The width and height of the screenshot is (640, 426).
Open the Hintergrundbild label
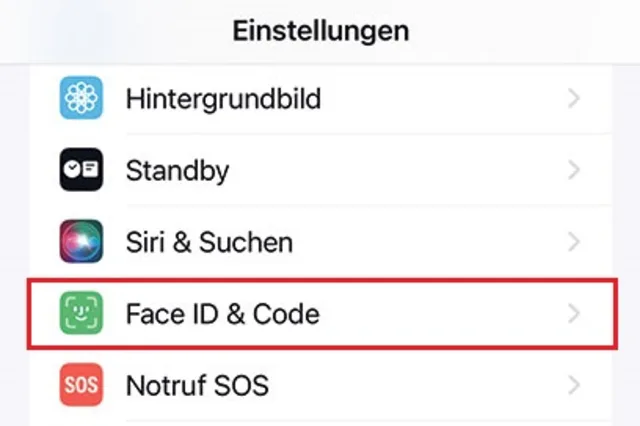pyautogui.click(x=223, y=98)
